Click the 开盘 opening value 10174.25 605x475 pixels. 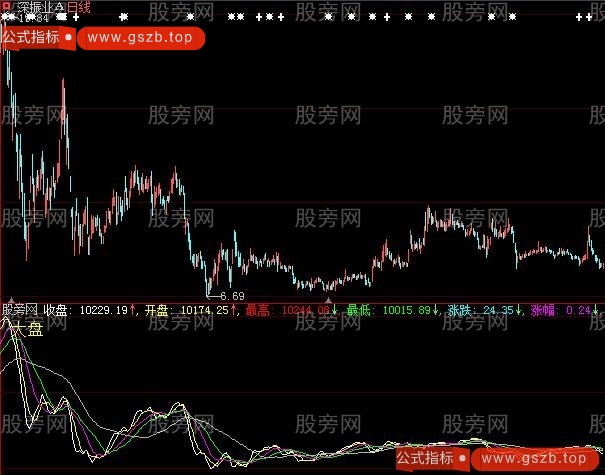204,311
